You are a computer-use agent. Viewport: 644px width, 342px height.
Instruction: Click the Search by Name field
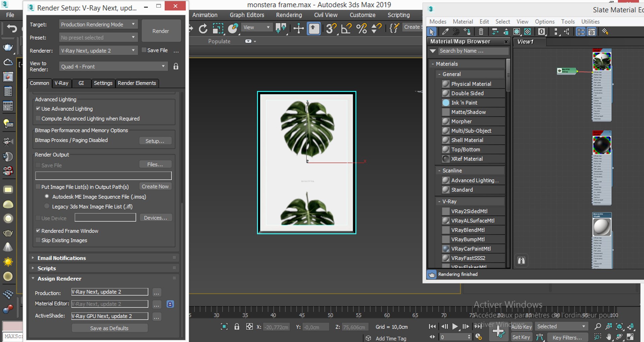(x=473, y=51)
